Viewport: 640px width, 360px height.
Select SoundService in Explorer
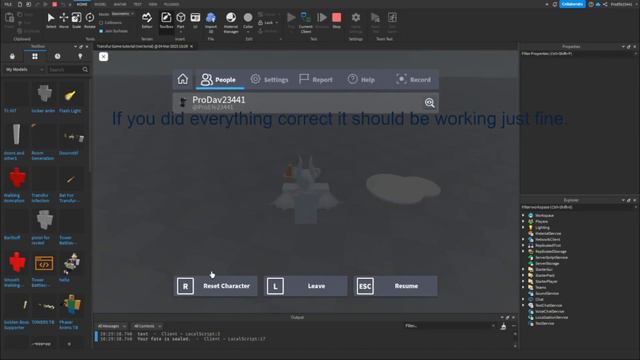tap(547, 293)
